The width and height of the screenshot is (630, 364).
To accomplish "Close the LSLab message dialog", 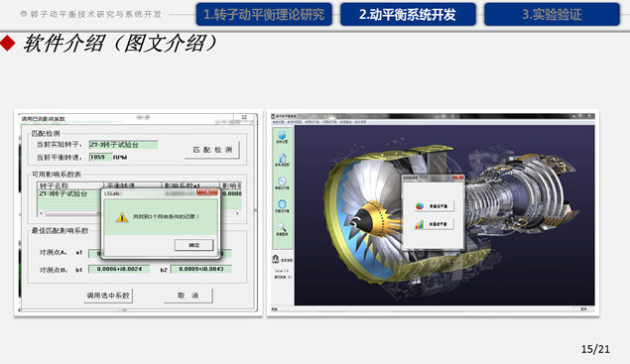I will 207,192.
